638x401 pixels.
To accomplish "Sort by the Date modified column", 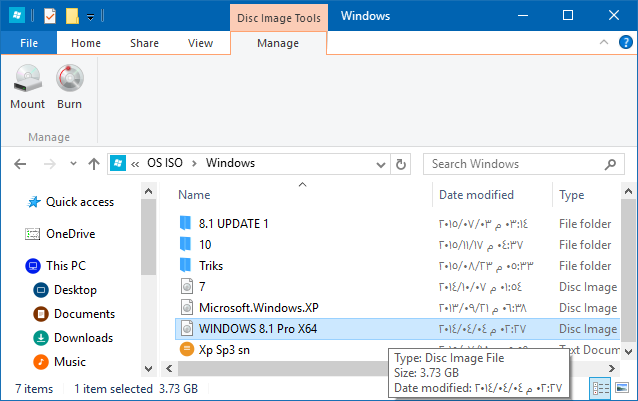I will (476, 195).
